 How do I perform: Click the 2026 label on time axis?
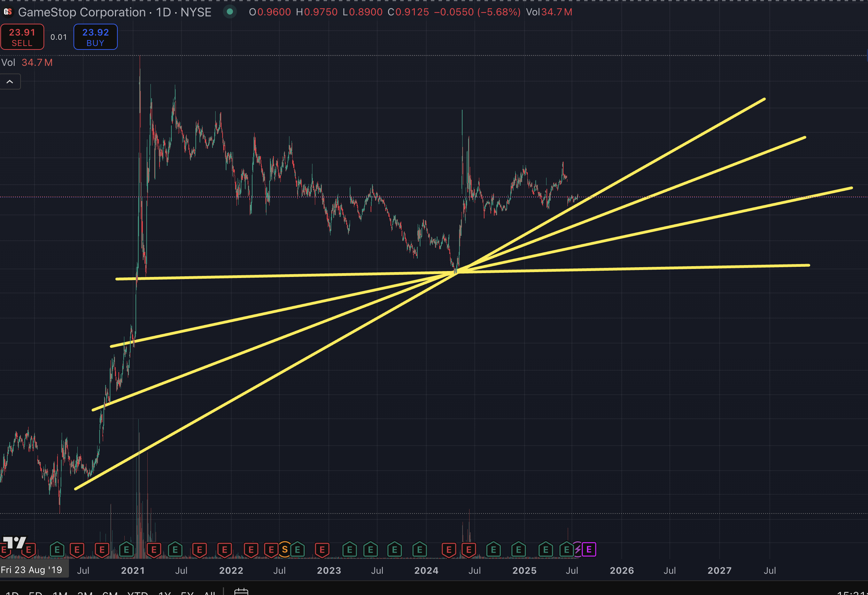point(622,570)
